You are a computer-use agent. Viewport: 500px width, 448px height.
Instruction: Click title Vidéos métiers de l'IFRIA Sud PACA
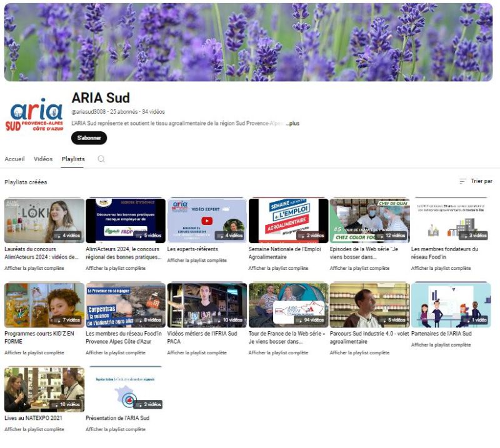click(202, 337)
